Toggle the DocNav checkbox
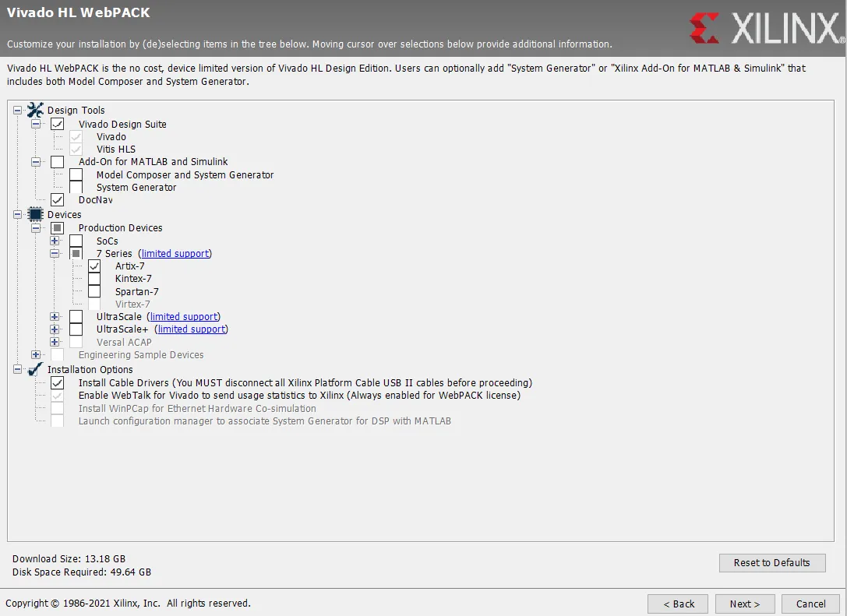Viewport: 847px width, 616px height. point(58,200)
